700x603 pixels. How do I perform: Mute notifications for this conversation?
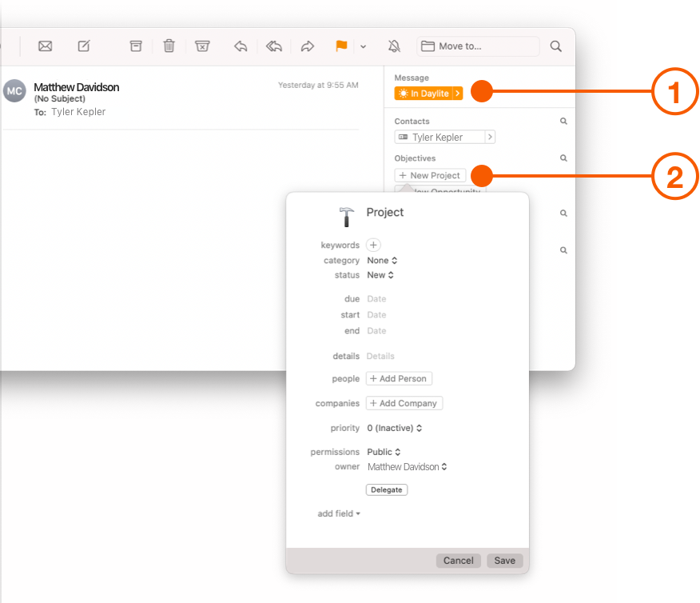[x=394, y=46]
